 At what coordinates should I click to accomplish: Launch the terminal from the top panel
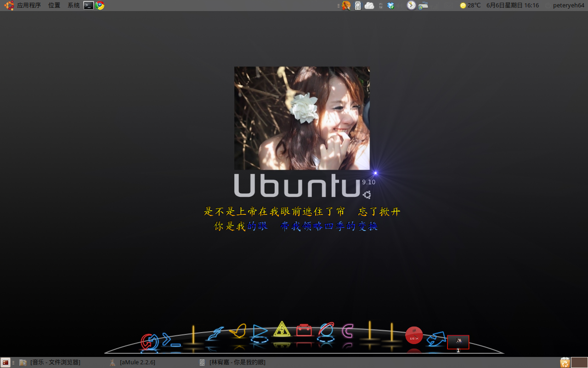pyautogui.click(x=89, y=6)
